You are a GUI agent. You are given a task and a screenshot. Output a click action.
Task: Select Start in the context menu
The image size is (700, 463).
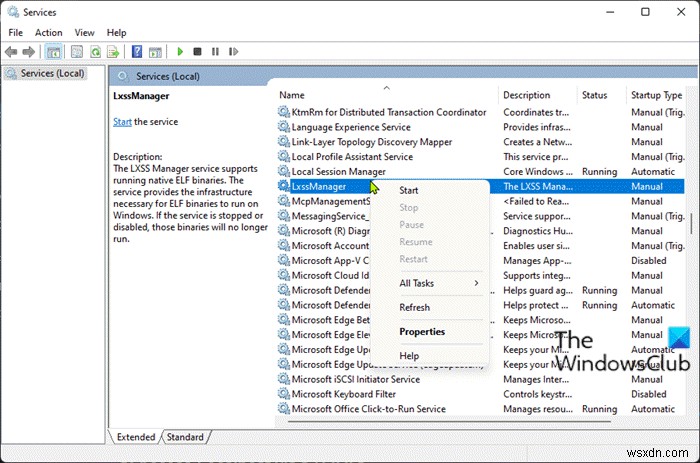[x=409, y=190]
